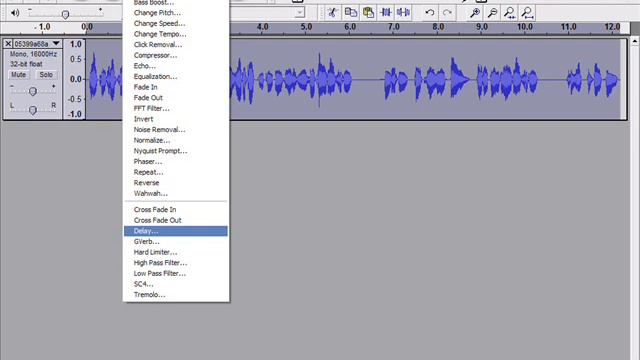Click the Paste icon in the toolbar

pos(368,13)
